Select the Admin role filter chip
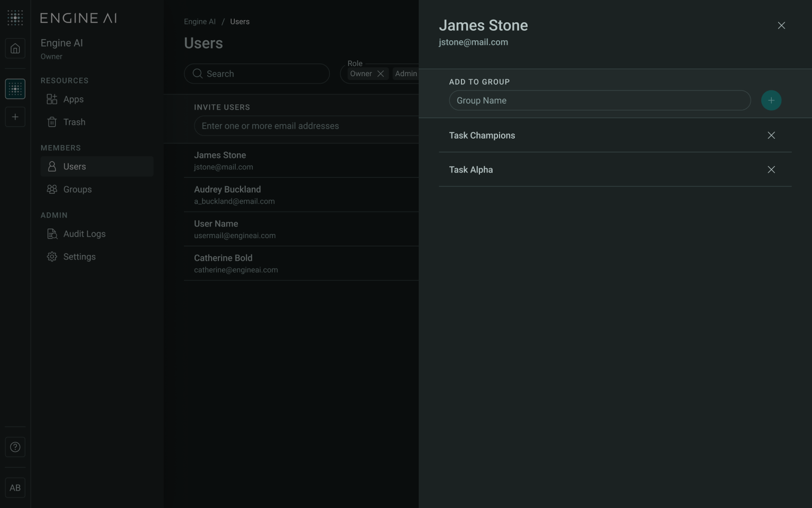 coord(406,74)
